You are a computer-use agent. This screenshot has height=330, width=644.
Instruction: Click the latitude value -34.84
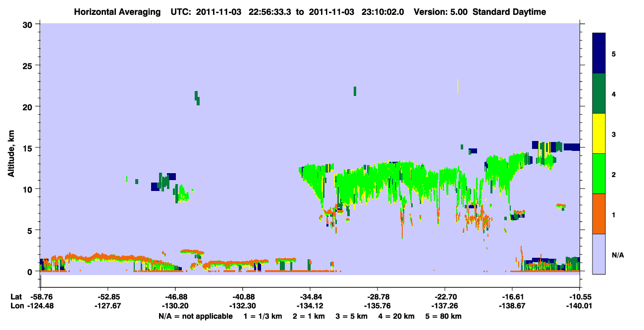310,297
